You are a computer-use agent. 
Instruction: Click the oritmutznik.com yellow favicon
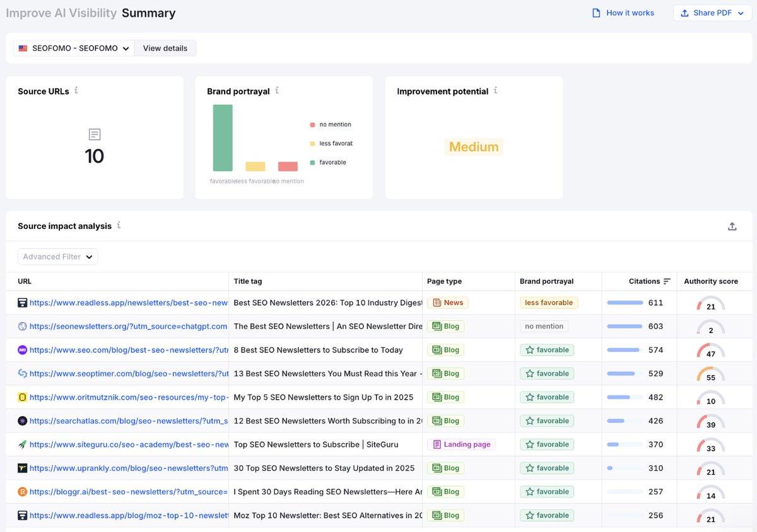[22, 397]
